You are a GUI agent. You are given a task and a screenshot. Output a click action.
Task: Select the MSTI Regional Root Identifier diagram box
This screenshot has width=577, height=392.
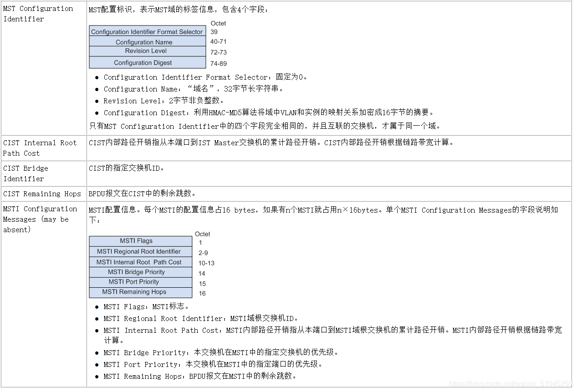coord(140,251)
